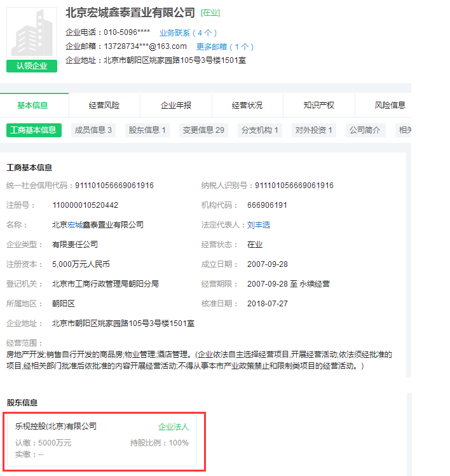450x476 pixels.
Task: Click the email 13728734***@163.com
Action: (x=145, y=46)
